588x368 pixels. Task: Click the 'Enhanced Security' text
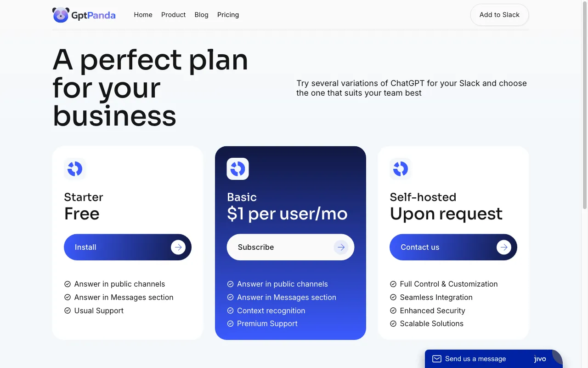click(x=433, y=310)
